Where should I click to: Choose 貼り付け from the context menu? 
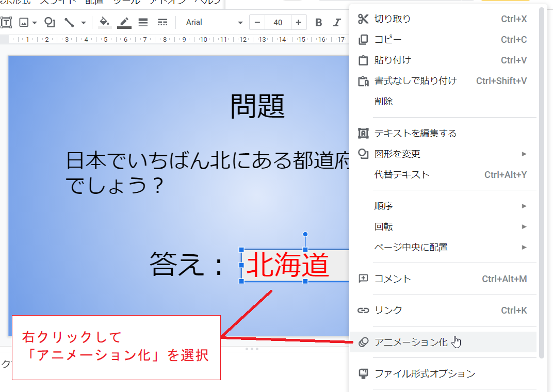pyautogui.click(x=443, y=60)
